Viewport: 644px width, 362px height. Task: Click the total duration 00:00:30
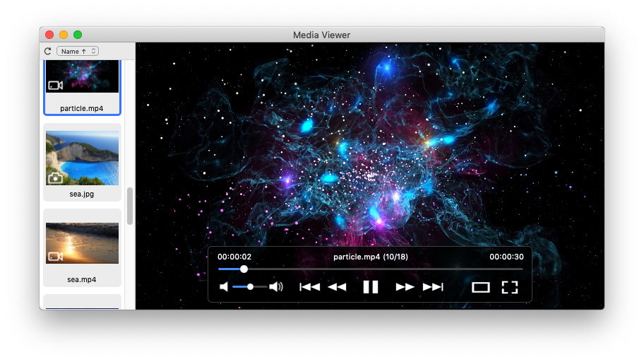coord(506,257)
